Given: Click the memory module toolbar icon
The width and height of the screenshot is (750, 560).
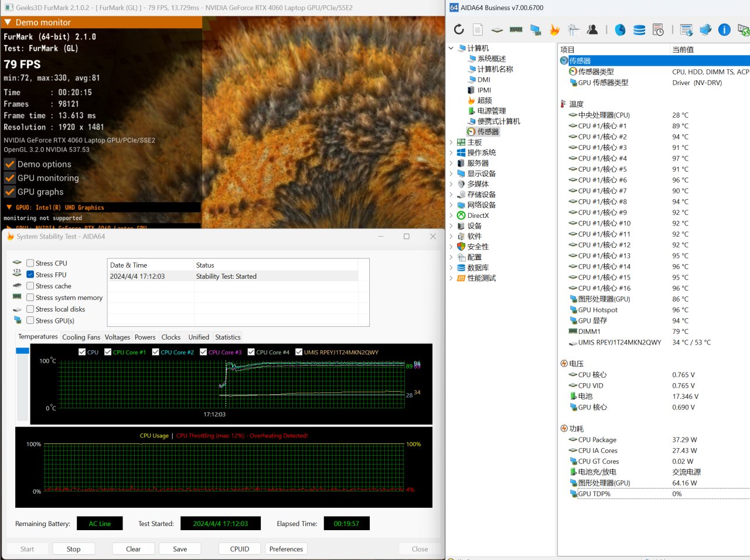Looking at the screenshot, I should [x=516, y=29].
